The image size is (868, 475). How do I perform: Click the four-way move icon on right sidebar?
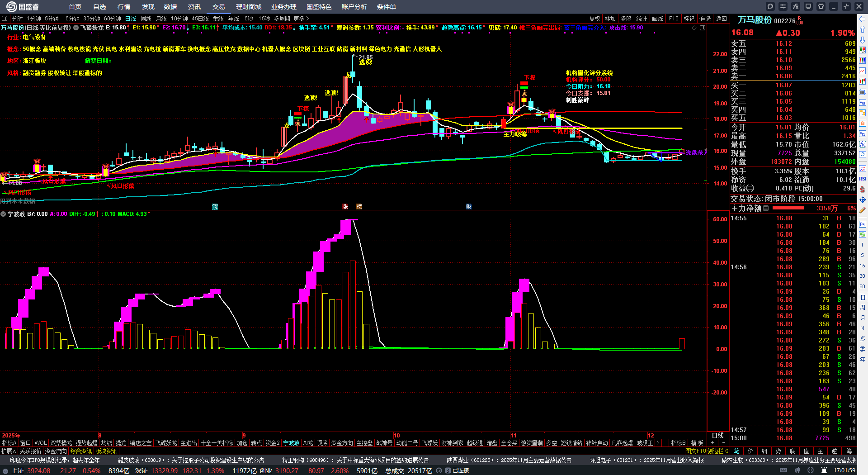point(863,199)
